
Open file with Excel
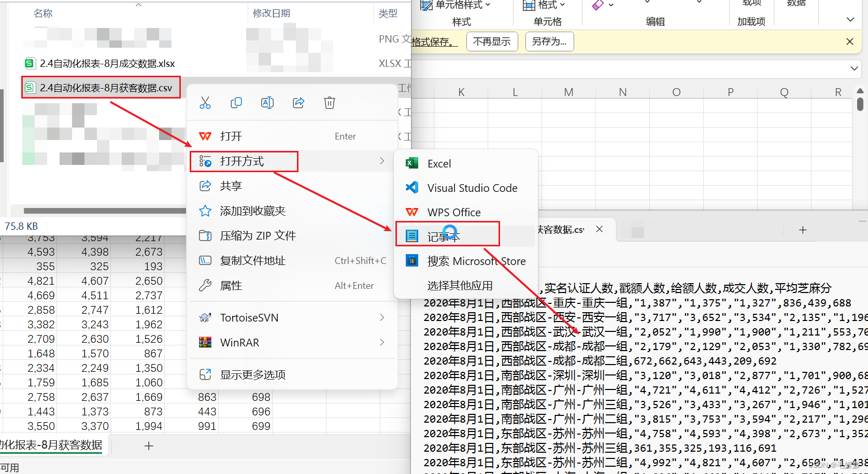466,163
